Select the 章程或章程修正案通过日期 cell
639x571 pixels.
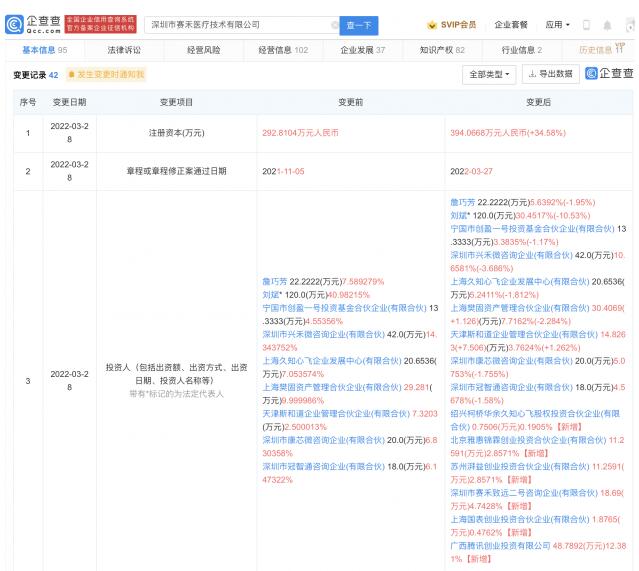176,171
